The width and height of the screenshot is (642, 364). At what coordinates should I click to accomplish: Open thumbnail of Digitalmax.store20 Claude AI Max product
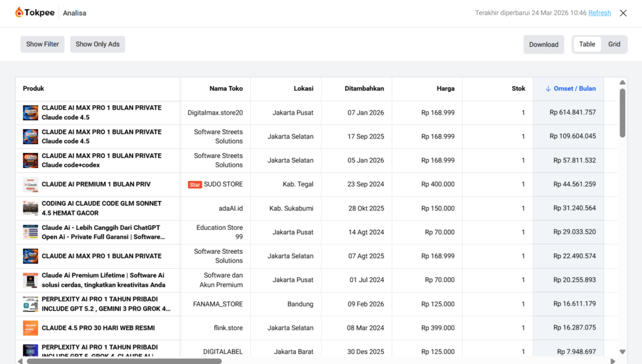pyautogui.click(x=31, y=113)
